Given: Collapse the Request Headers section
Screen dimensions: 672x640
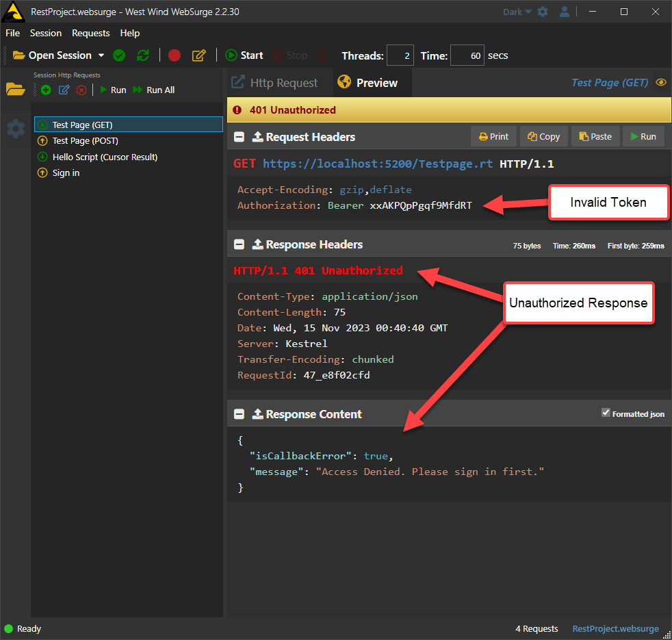Looking at the screenshot, I should pyautogui.click(x=239, y=137).
